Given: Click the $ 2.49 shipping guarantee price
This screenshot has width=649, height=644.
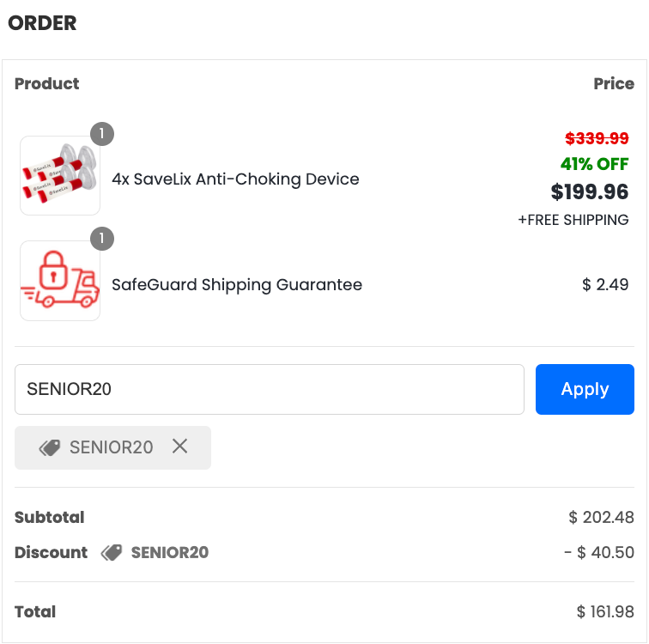Looking at the screenshot, I should click(605, 284).
